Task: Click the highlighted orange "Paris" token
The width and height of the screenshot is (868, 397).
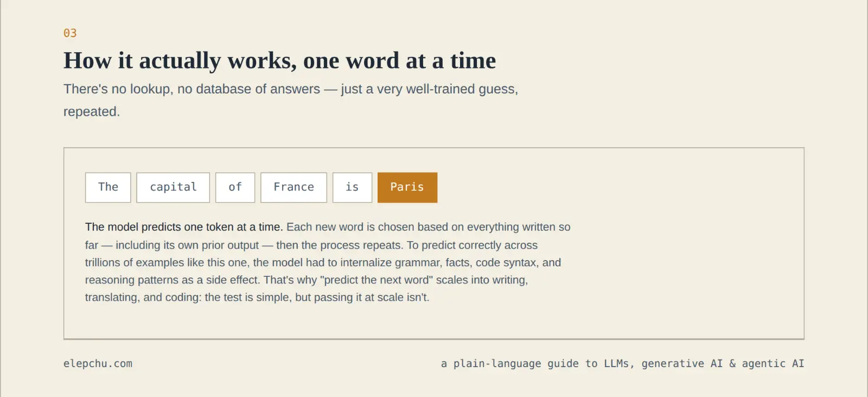Action: coord(407,187)
